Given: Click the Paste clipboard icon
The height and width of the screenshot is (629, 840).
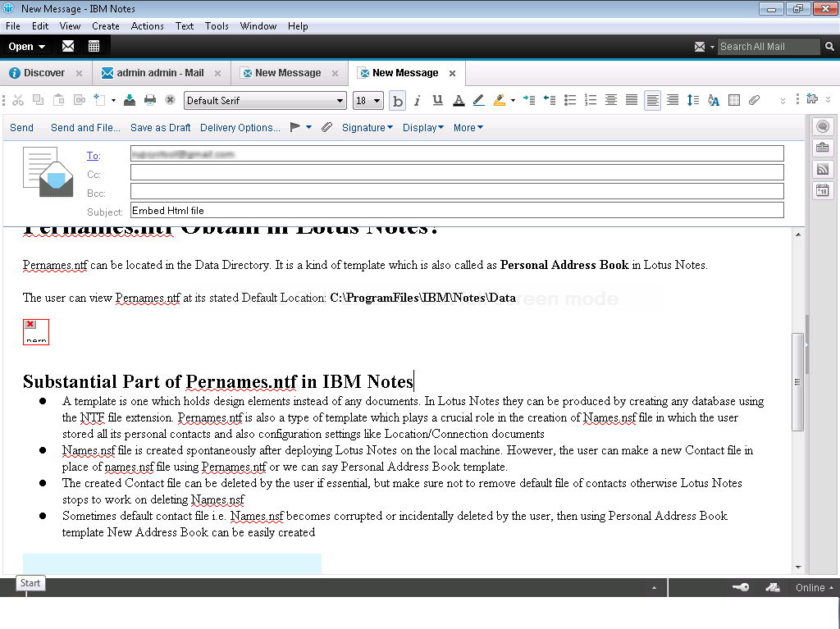Looking at the screenshot, I should point(58,100).
